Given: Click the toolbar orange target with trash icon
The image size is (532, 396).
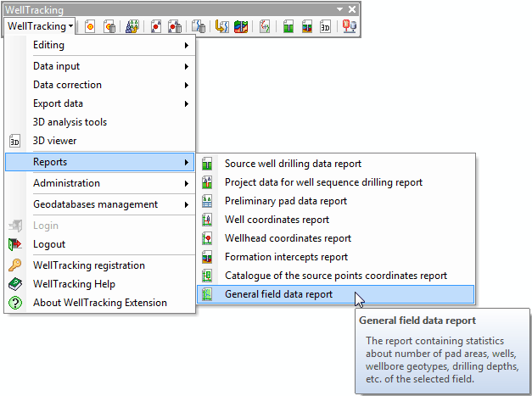Looking at the screenshot, I should click(x=109, y=26).
